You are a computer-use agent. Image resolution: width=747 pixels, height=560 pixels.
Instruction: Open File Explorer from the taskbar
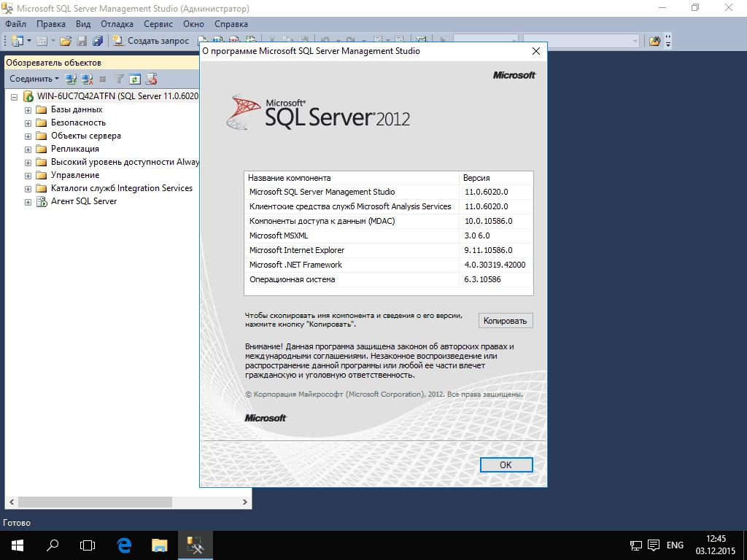[x=160, y=545]
